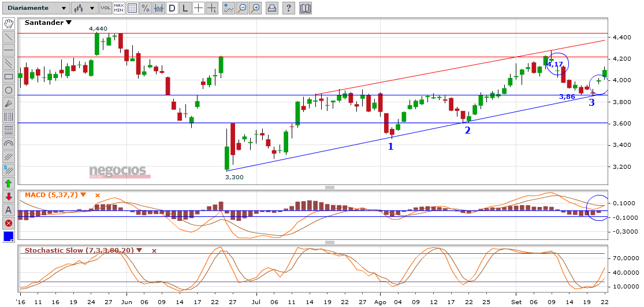This screenshot has height=307, width=644.
Task: Click the 4,17 annotation on the chart
Action: coord(555,65)
